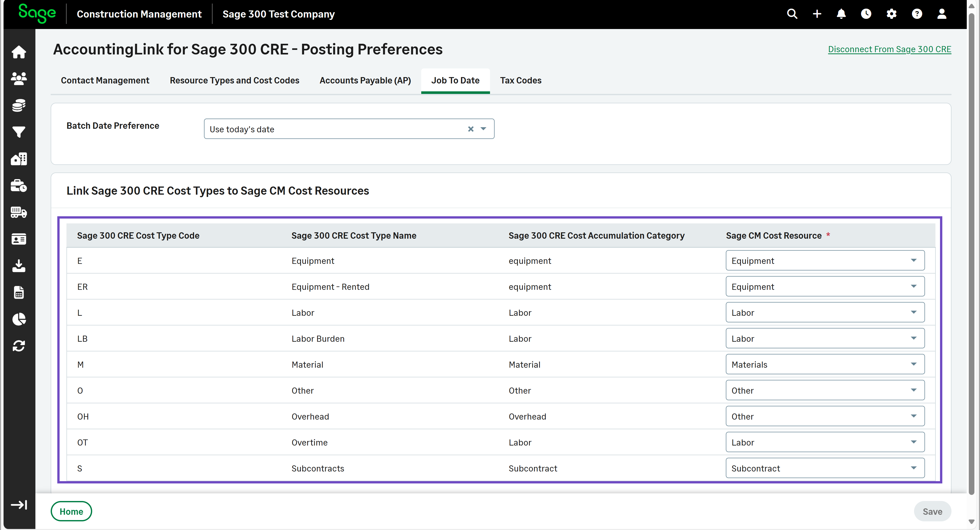The image size is (980, 530).
Task: Open cost resource dropdown for Overtime row
Action: pyautogui.click(x=825, y=442)
